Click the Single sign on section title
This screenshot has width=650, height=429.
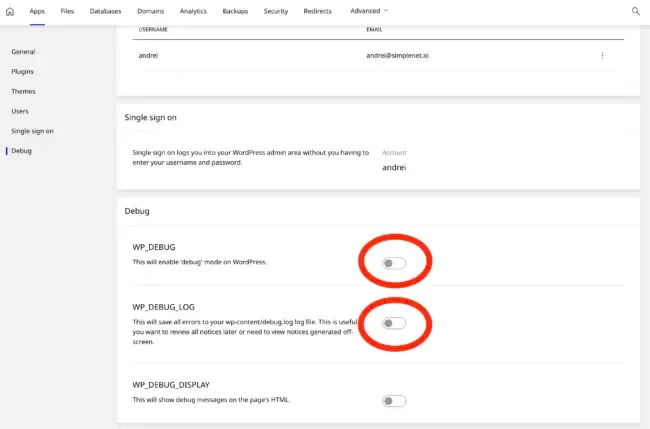[x=150, y=117]
